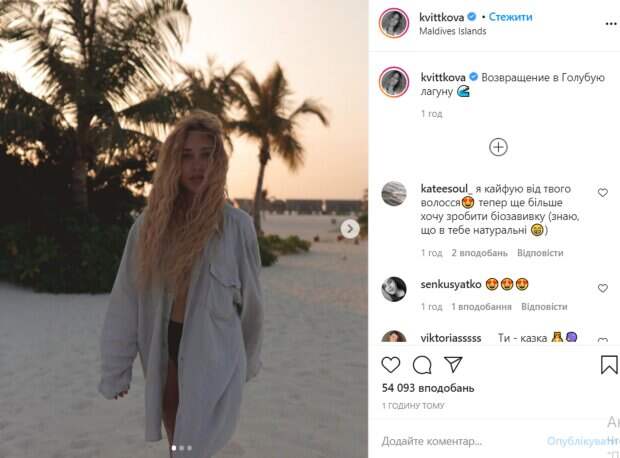The image size is (620, 458).
Task: Open kvittkova username in caption
Action: pos(449,76)
